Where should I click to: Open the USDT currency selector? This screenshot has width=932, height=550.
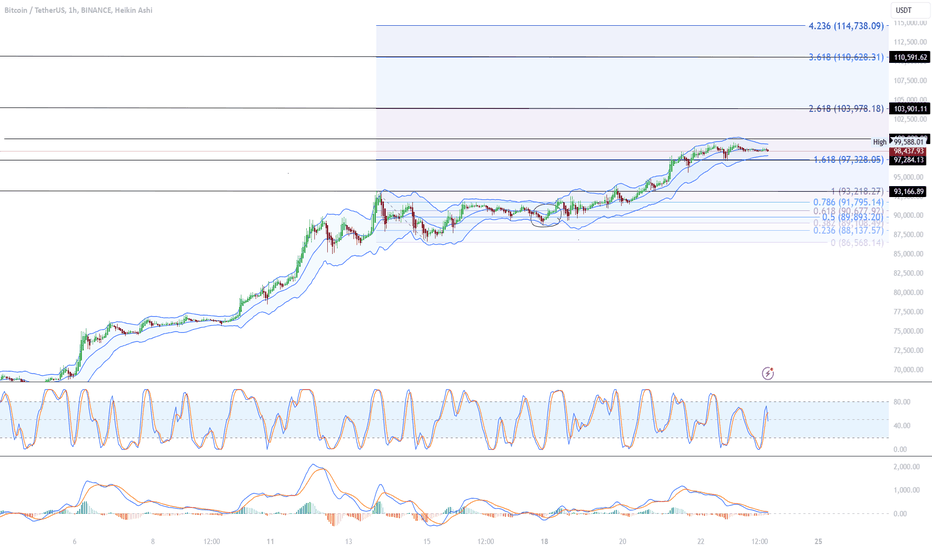click(903, 10)
